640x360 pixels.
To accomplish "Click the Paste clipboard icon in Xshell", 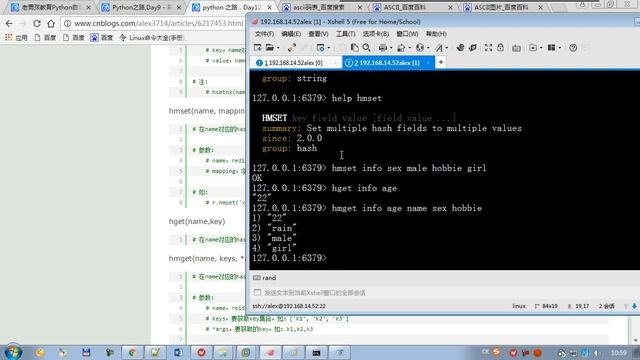I will [354, 48].
